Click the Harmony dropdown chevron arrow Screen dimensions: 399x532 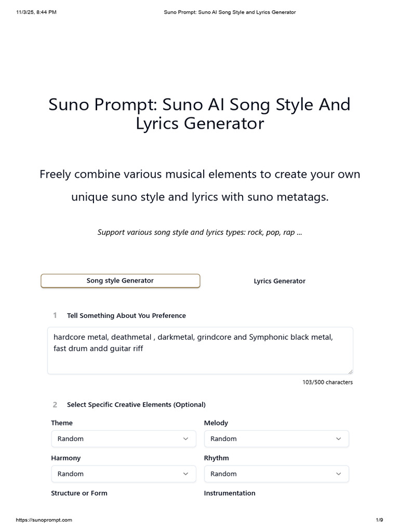(x=185, y=474)
